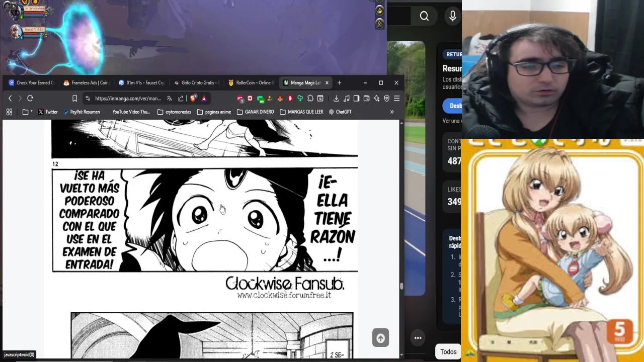Open the PayPal: Resumen bookmark

[82, 112]
